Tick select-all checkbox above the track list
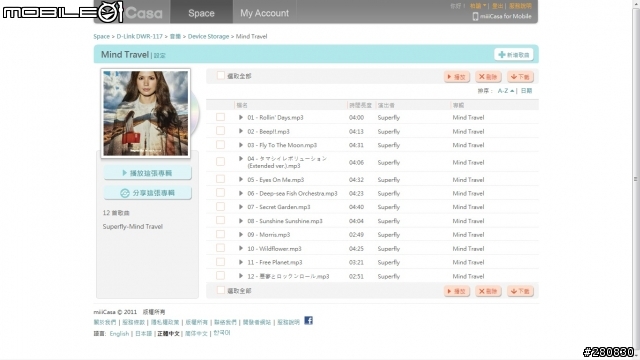 [x=221, y=76]
